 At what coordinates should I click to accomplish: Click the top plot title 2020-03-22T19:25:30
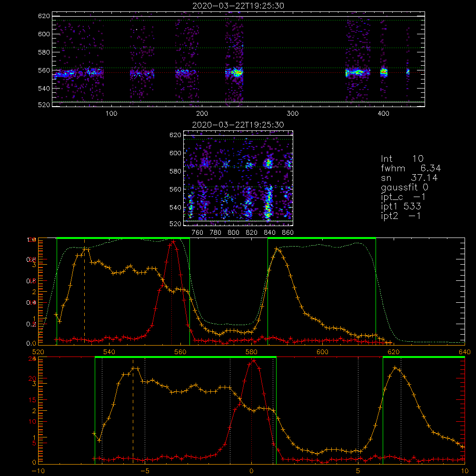(x=238, y=6)
